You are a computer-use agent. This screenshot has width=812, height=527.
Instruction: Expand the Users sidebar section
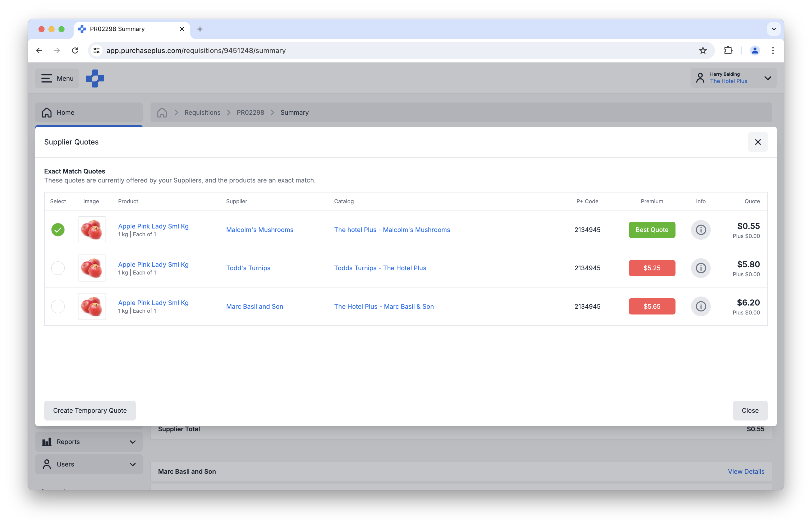133,464
